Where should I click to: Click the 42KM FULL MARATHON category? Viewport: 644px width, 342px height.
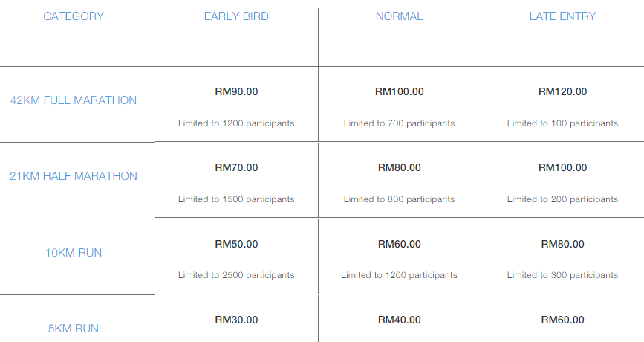74,100
